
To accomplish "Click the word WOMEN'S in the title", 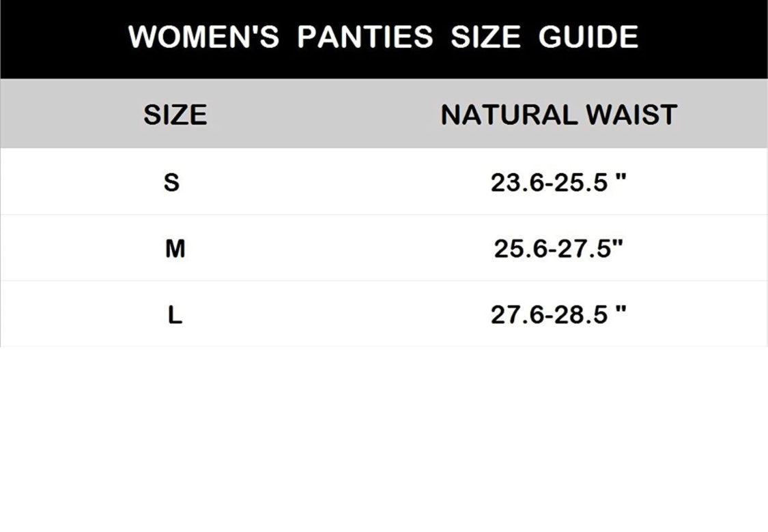I will pyautogui.click(x=203, y=37).
